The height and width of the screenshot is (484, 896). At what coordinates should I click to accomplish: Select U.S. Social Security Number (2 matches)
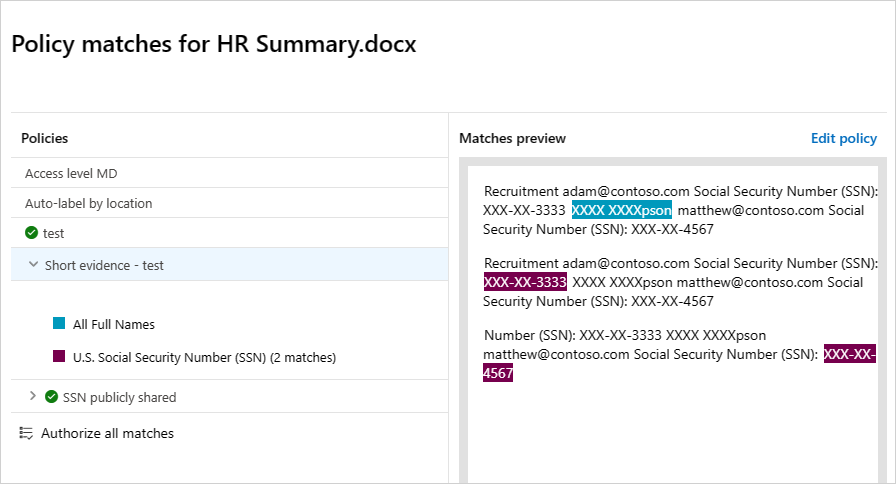coord(204,356)
